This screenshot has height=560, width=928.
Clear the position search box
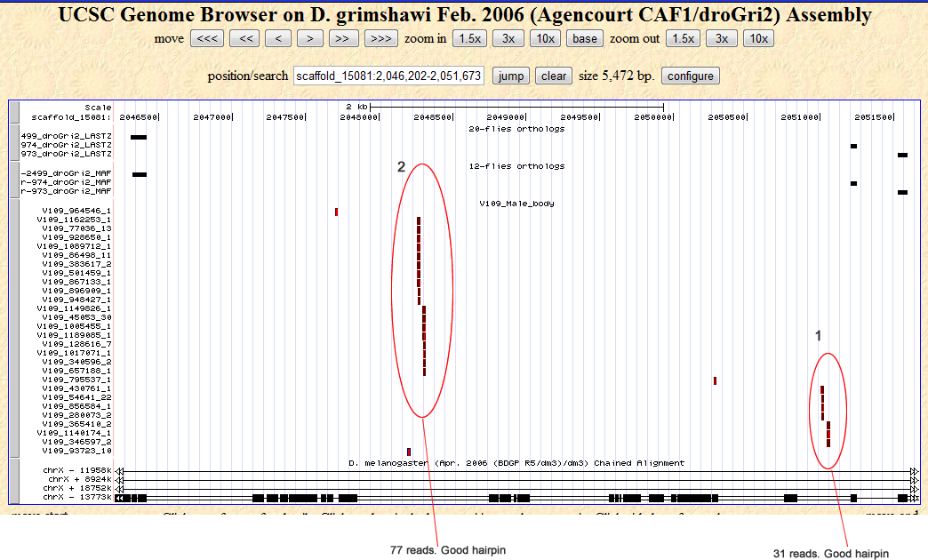554,76
